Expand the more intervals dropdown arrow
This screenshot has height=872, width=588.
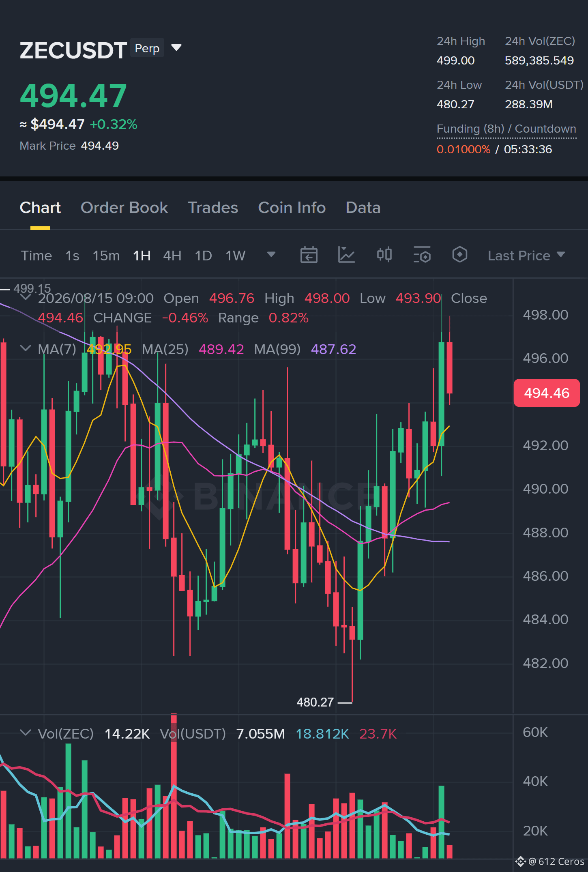coord(271,254)
